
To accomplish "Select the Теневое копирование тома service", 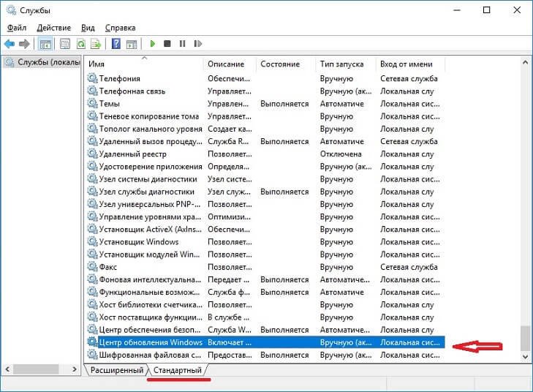I will pos(265,116).
